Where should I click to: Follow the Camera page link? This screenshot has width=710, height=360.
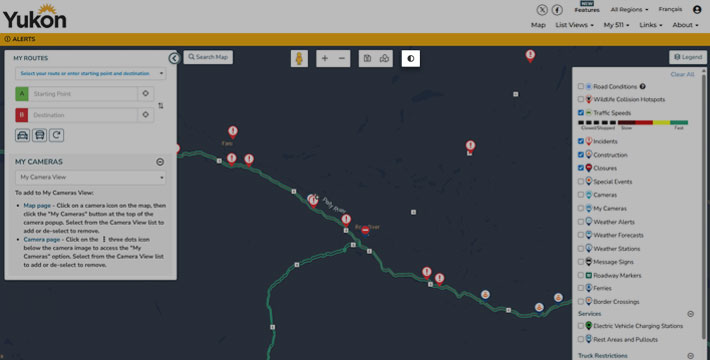(42, 239)
